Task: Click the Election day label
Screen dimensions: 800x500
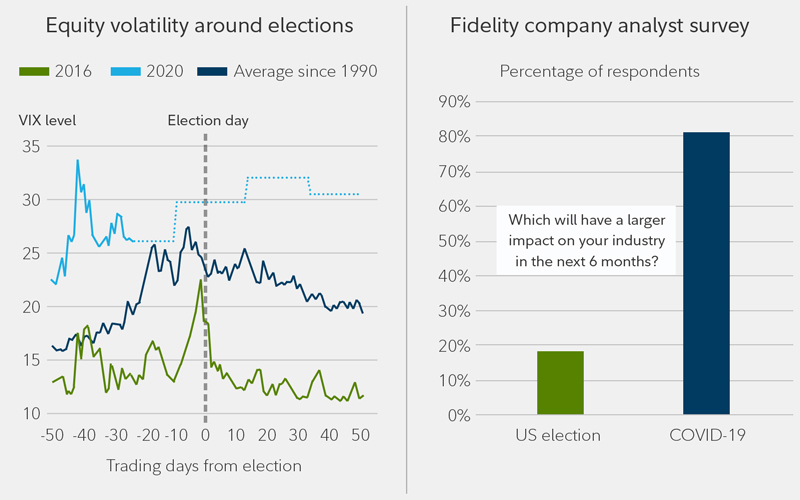Action: [208, 120]
